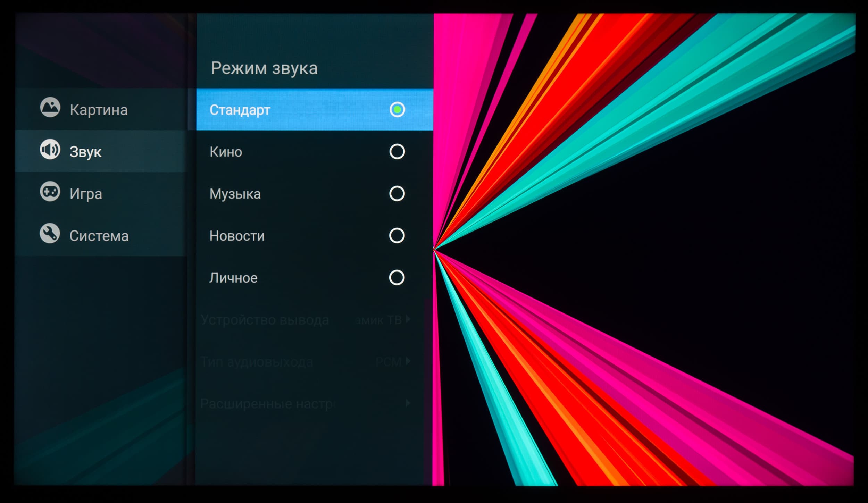The image size is (868, 503).
Task: Open the Система menu label
Action: pyautogui.click(x=99, y=236)
